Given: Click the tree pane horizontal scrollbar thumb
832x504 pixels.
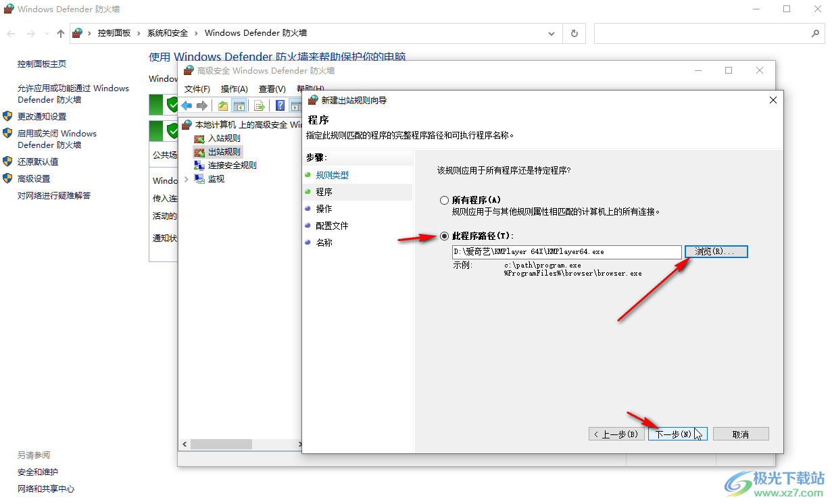Looking at the screenshot, I should tap(221, 445).
